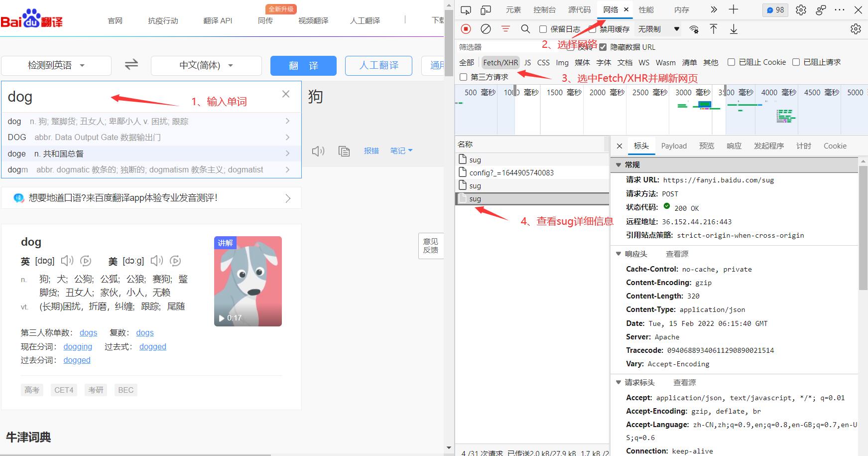Play American pronunciation of dog

tap(157, 261)
